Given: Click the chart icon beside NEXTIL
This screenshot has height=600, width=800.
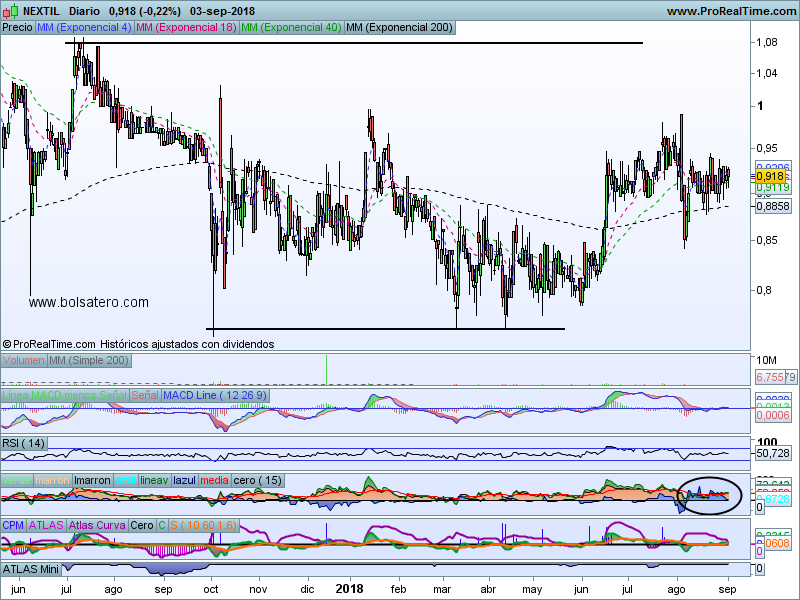Looking at the screenshot, I should 11,10.
